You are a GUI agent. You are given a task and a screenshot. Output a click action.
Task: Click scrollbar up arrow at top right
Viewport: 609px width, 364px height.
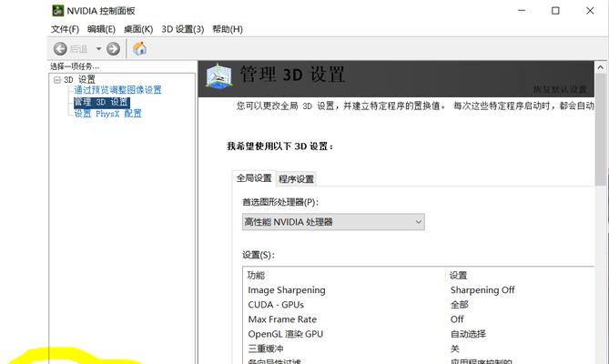601,67
